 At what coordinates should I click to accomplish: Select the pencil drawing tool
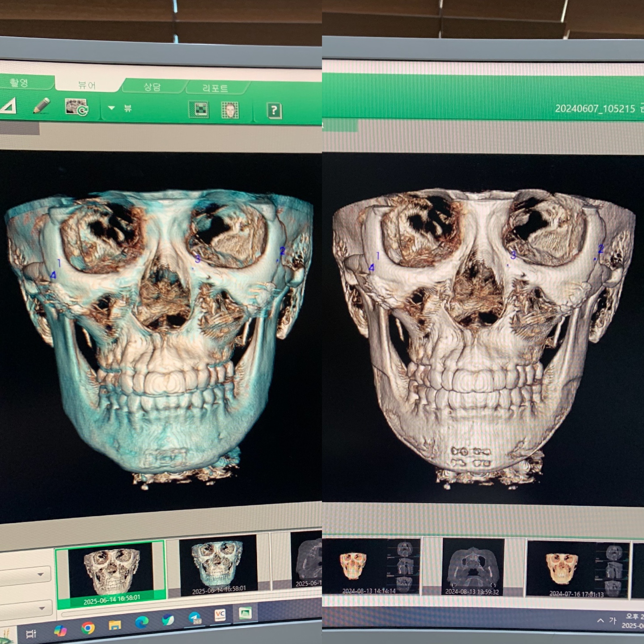(42, 106)
